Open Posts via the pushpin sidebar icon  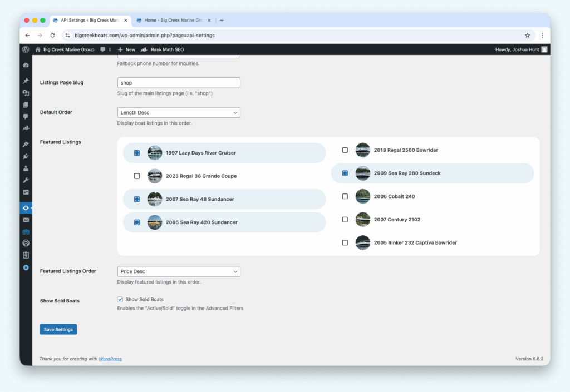point(26,81)
